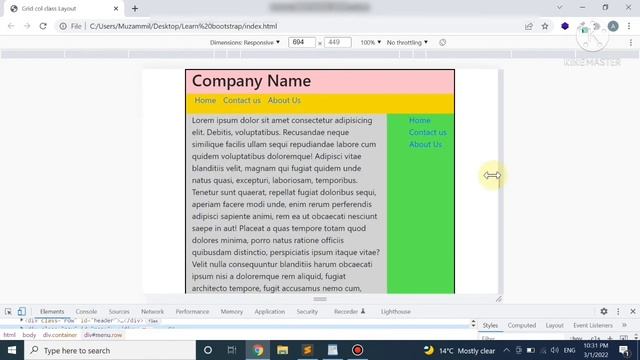Show hidden system tray icons
This screenshot has height=360, width=640.
point(507,350)
